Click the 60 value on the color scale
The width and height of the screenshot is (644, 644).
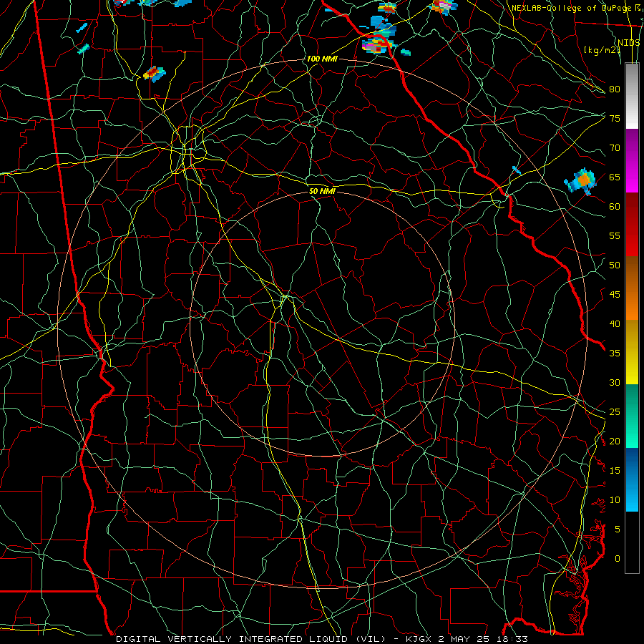coord(615,207)
